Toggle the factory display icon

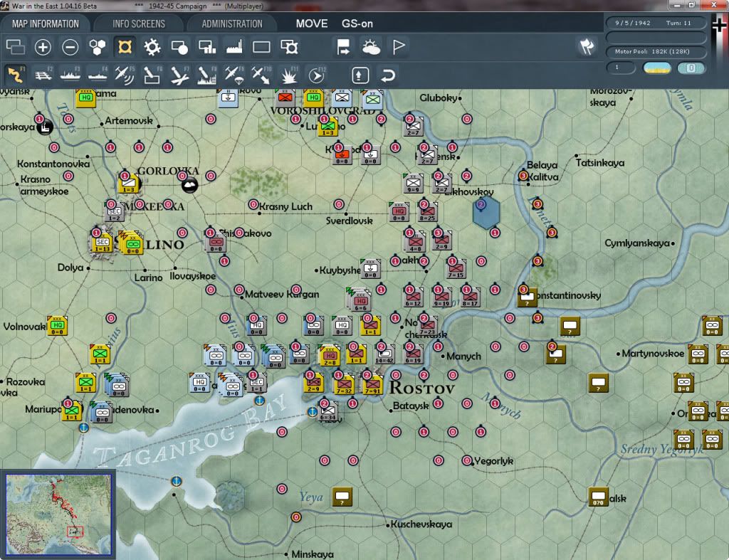(x=234, y=47)
